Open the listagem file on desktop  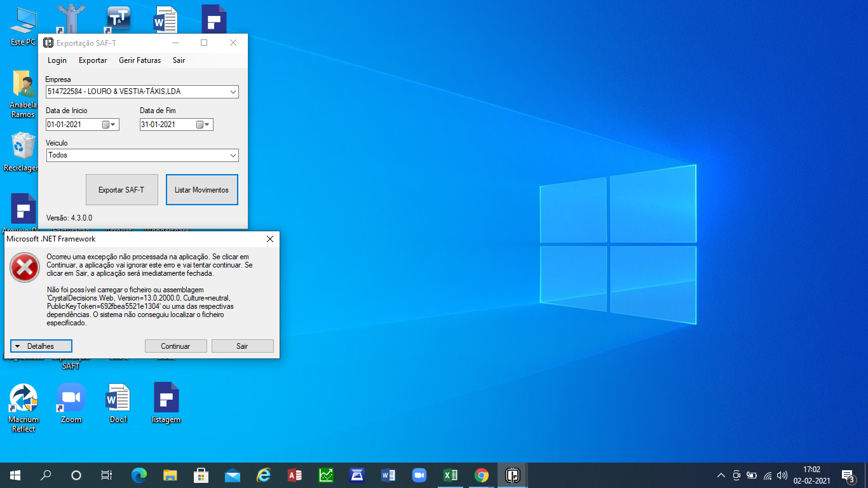[166, 398]
